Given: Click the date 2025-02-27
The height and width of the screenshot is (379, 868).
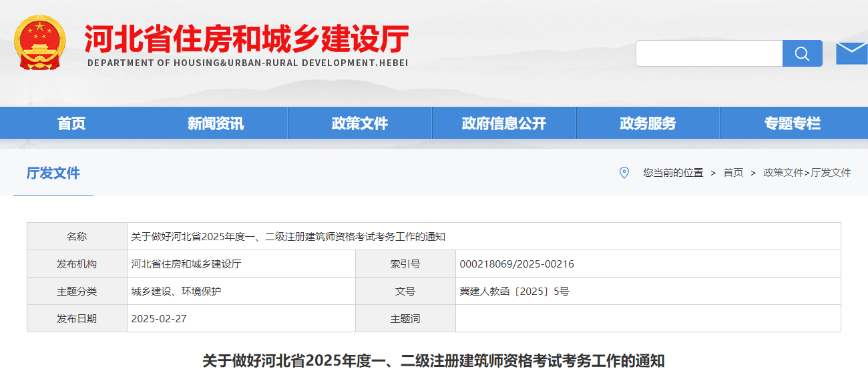Looking at the screenshot, I should (159, 318).
